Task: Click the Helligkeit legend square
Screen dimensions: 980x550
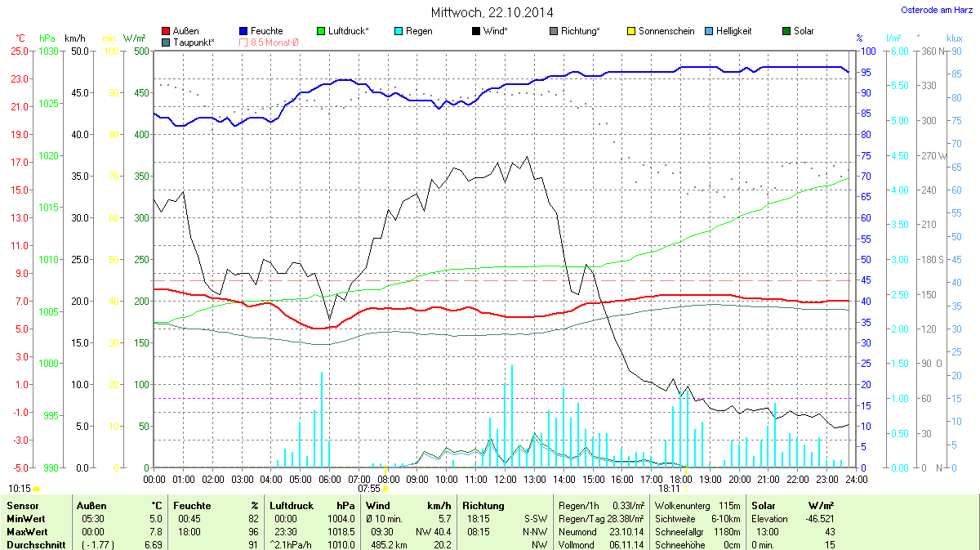Action: 709,31
